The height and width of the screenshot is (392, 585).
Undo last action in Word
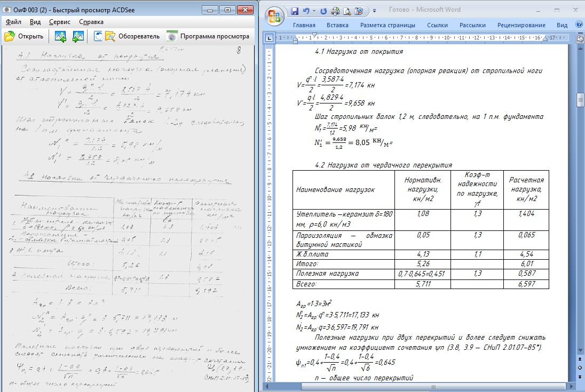coord(306,11)
